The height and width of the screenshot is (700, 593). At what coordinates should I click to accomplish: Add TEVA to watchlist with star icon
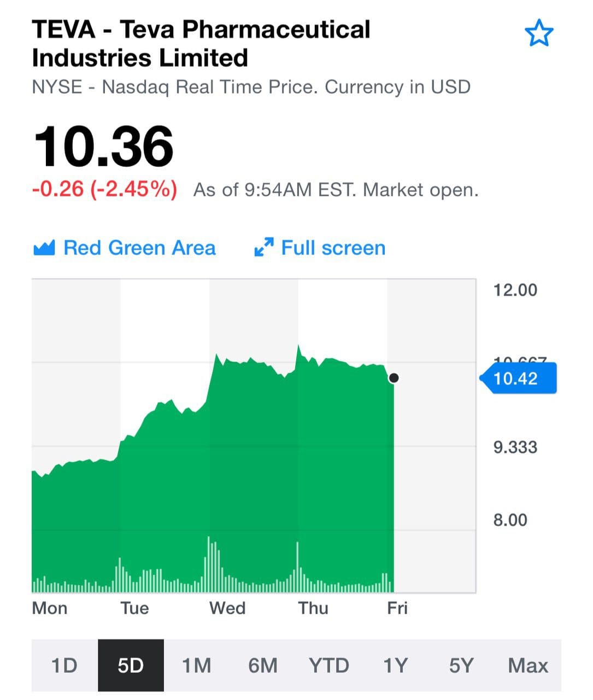539,33
